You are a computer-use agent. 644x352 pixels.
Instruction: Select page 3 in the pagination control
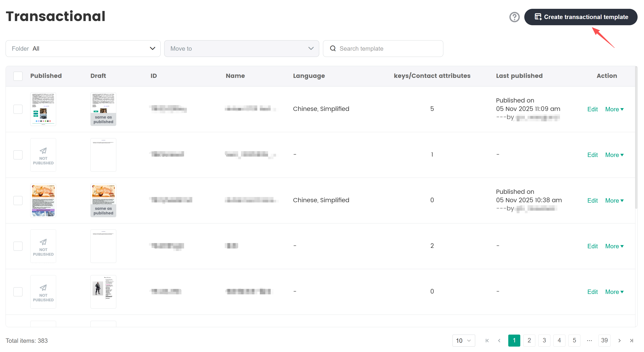[x=544, y=340]
